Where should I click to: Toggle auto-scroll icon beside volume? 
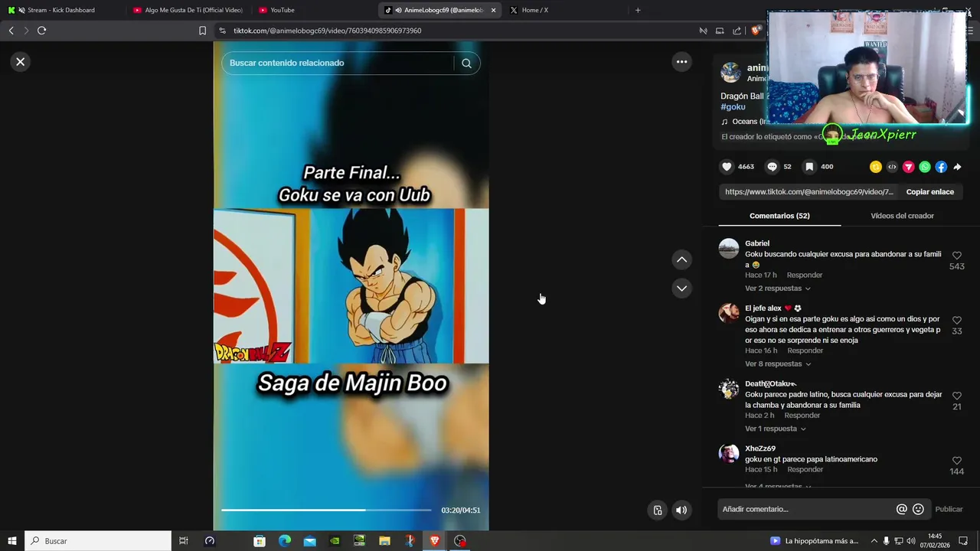(657, 510)
